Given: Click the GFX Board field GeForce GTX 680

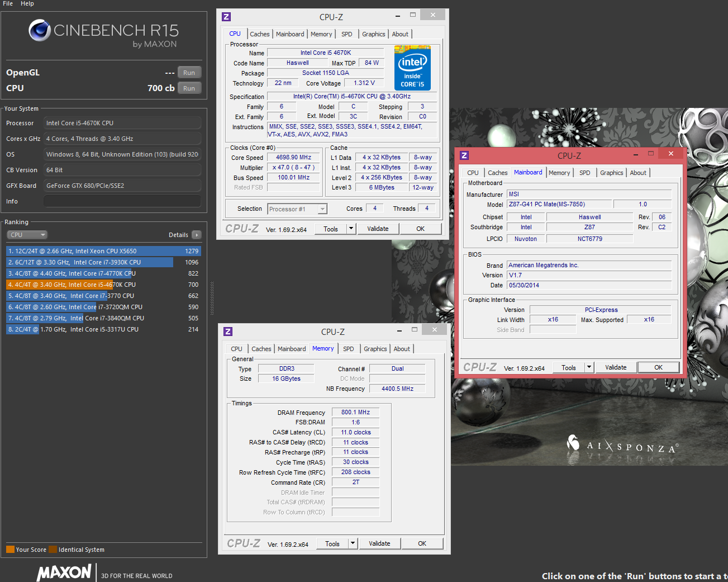Looking at the screenshot, I should click(x=122, y=186).
